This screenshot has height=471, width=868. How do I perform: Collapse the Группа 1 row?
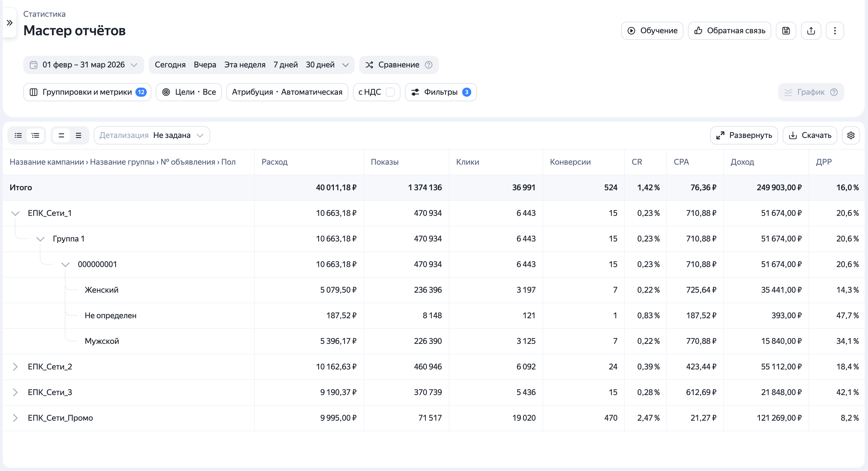point(40,239)
